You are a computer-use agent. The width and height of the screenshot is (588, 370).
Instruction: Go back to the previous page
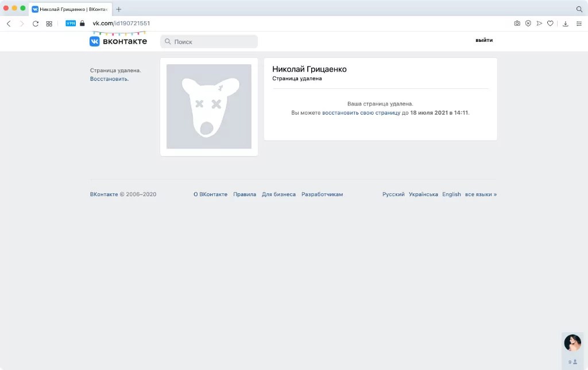(9, 24)
